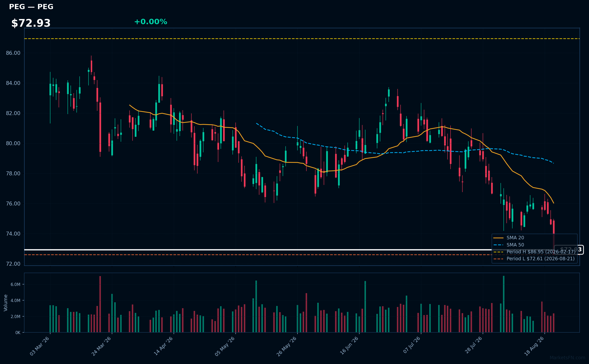
Task: Click the 6.0M volume axis label
Action: coord(15,284)
